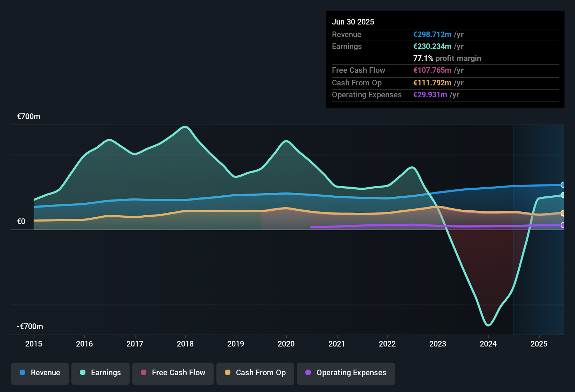
Task: Click the blue Revenue endpoint marker
Action: 563,185
